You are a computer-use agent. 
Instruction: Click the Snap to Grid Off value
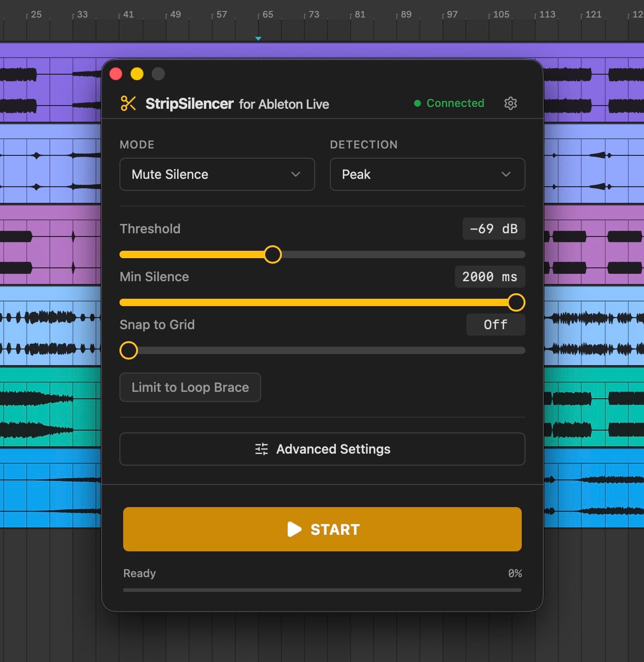coord(495,325)
